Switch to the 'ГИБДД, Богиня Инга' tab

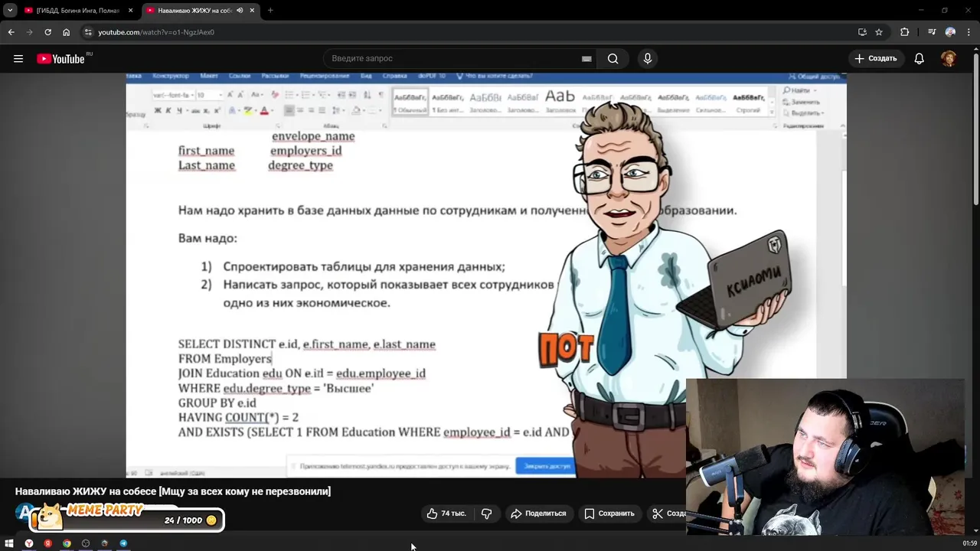tap(78, 11)
